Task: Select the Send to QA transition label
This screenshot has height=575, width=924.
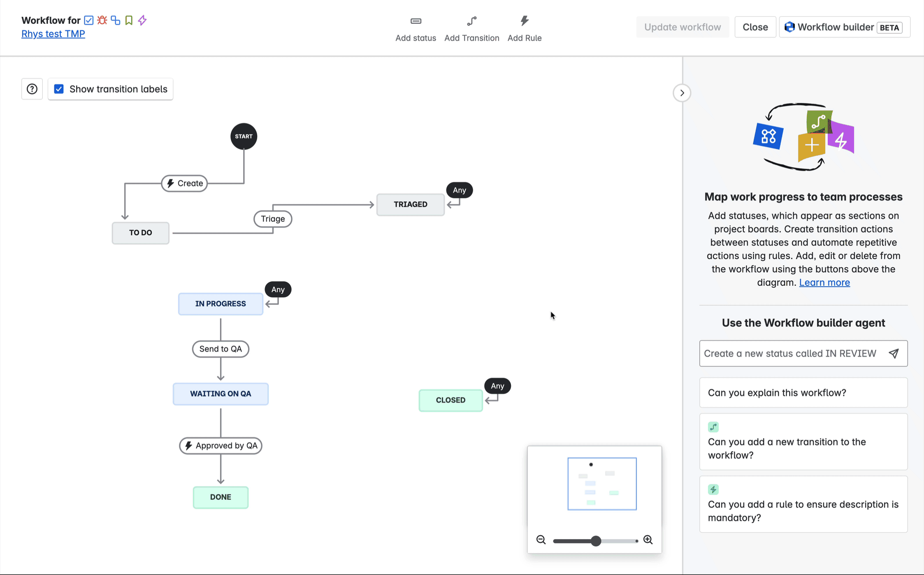Action: [x=221, y=349]
